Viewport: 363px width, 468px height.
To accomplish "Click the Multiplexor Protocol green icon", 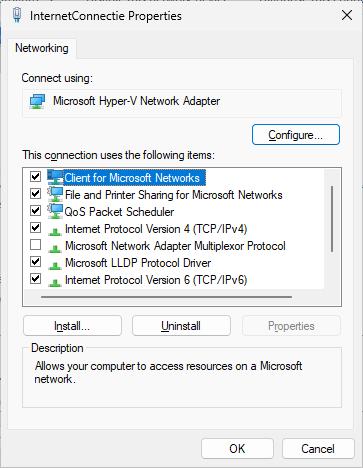I will click(x=55, y=248).
